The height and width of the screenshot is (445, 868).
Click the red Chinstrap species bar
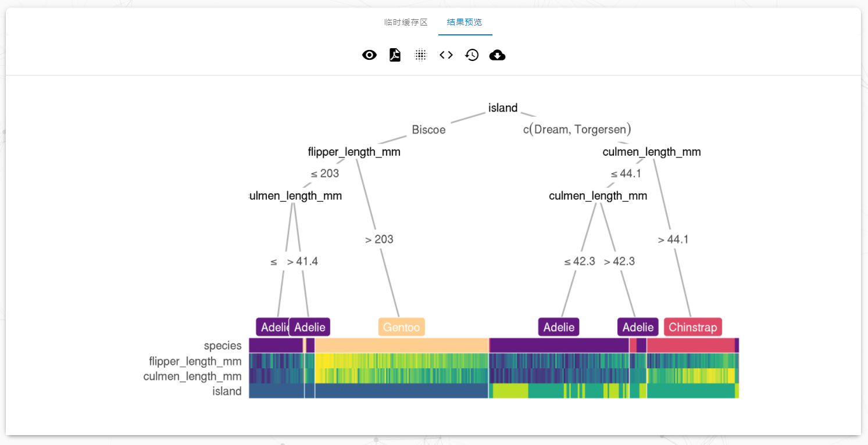pos(690,345)
